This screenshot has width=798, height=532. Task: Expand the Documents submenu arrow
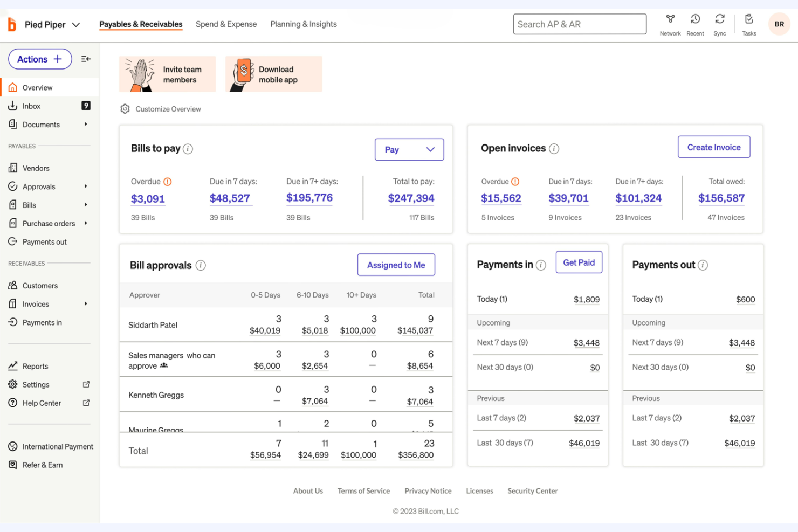pos(86,125)
